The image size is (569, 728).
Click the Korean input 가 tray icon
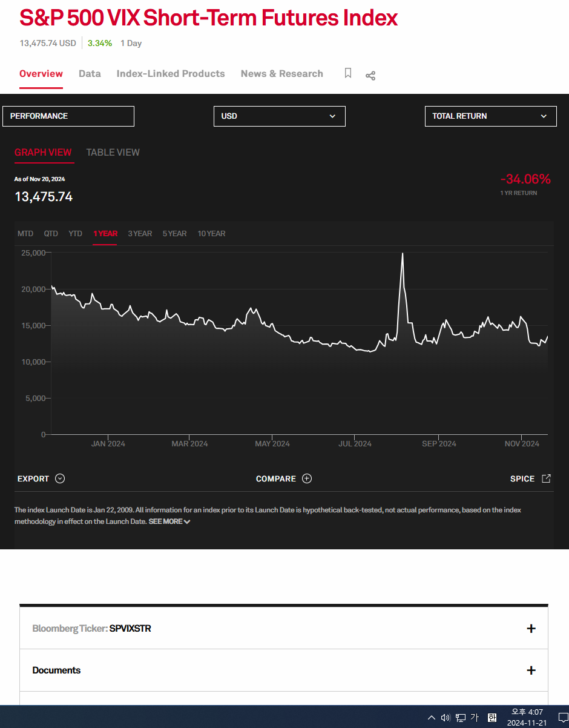pos(475,718)
